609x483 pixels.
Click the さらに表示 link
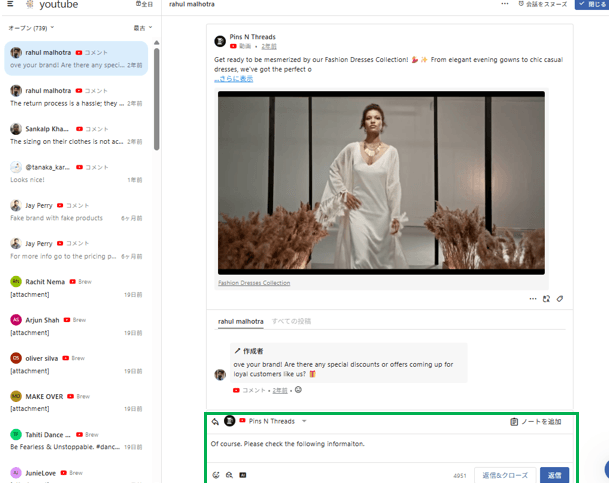(x=235, y=79)
